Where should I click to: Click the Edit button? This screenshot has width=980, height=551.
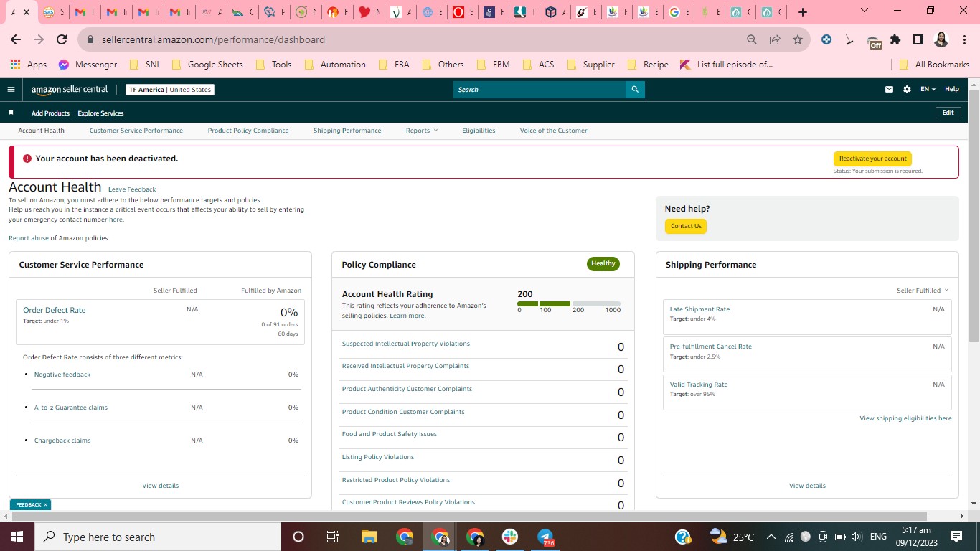pyautogui.click(x=948, y=113)
